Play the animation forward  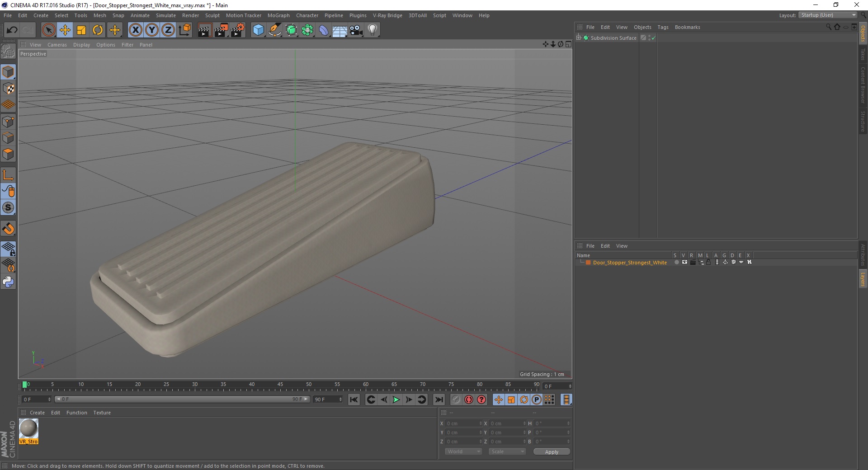click(x=396, y=399)
